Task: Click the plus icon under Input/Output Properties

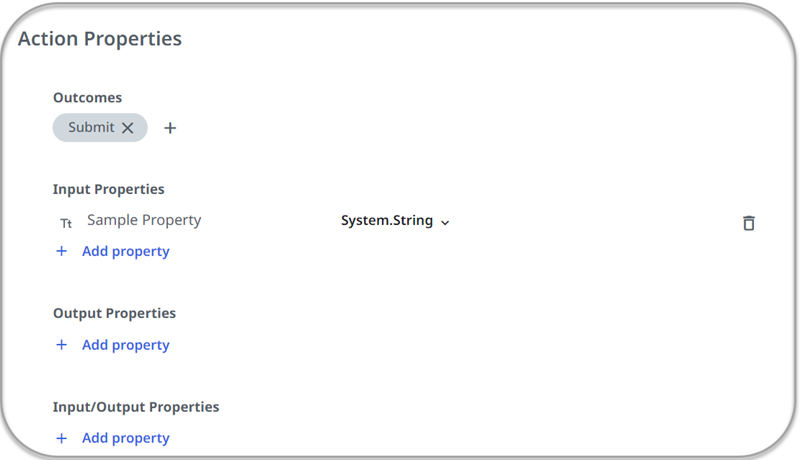Action: pos(61,438)
